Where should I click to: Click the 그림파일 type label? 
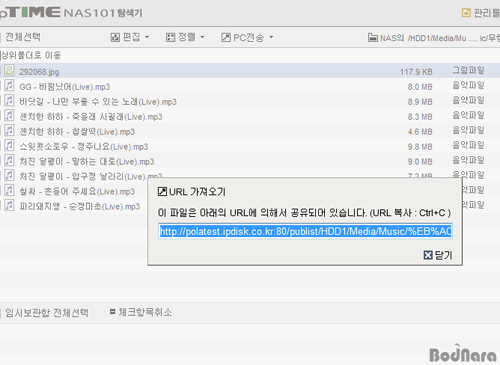coord(468,70)
